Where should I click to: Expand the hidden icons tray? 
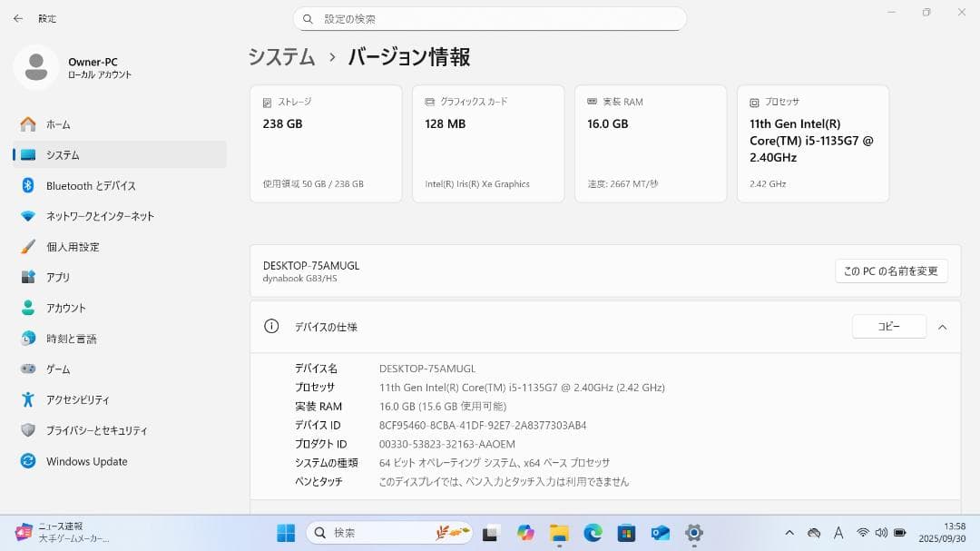pyautogui.click(x=789, y=533)
